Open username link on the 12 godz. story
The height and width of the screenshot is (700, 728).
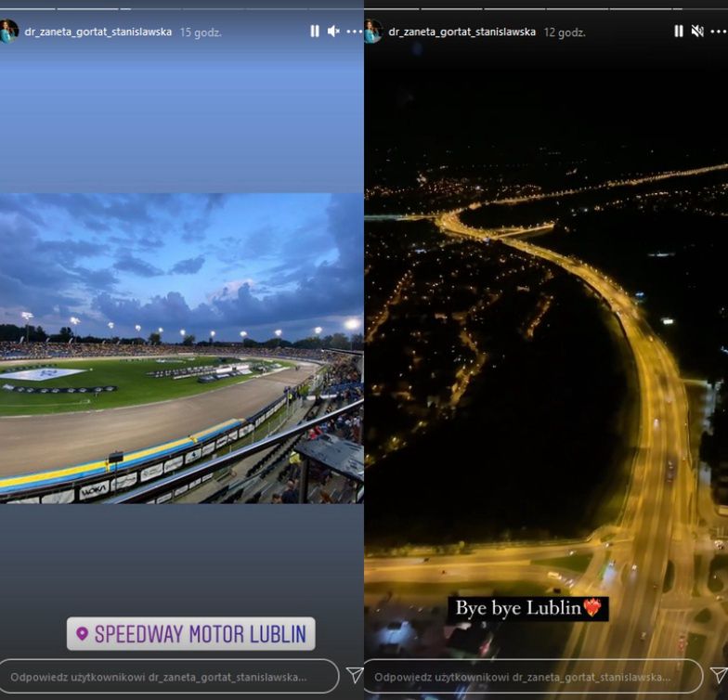pos(462,32)
